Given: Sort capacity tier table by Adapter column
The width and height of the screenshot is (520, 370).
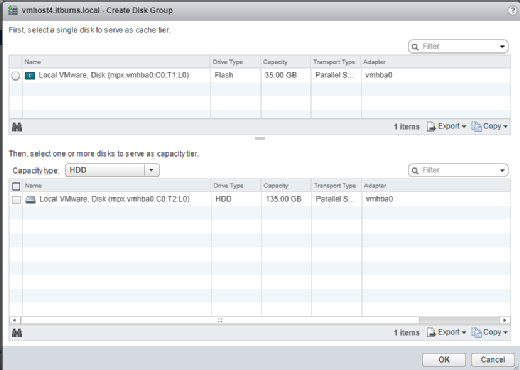Looking at the screenshot, I should point(436,186).
